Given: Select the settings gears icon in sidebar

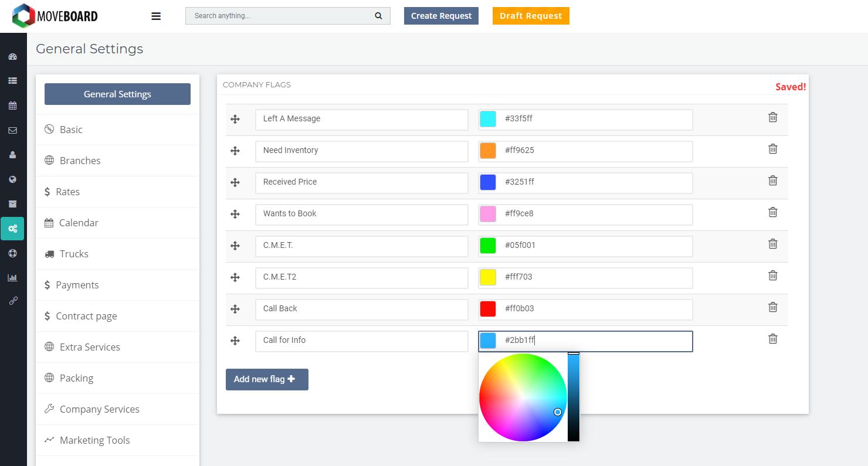Looking at the screenshot, I should [12, 229].
